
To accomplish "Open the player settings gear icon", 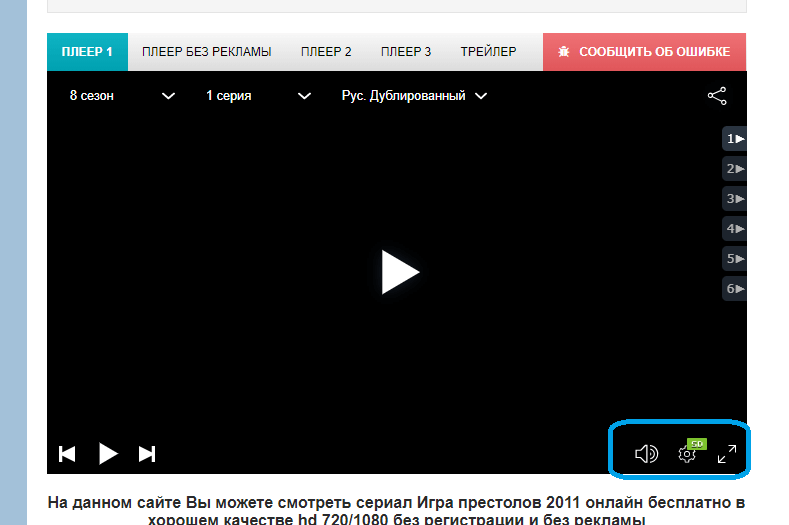I will (x=687, y=454).
